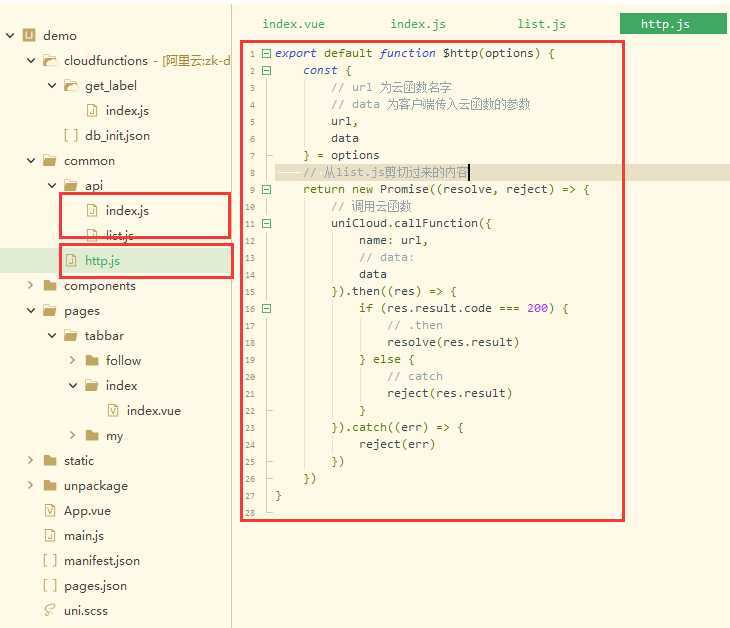Click the get_label folder icon

(70, 85)
